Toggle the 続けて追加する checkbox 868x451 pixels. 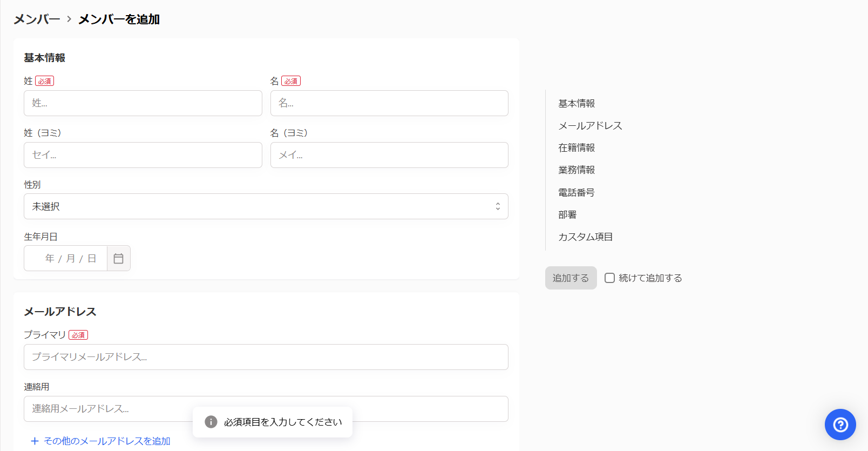pos(609,278)
